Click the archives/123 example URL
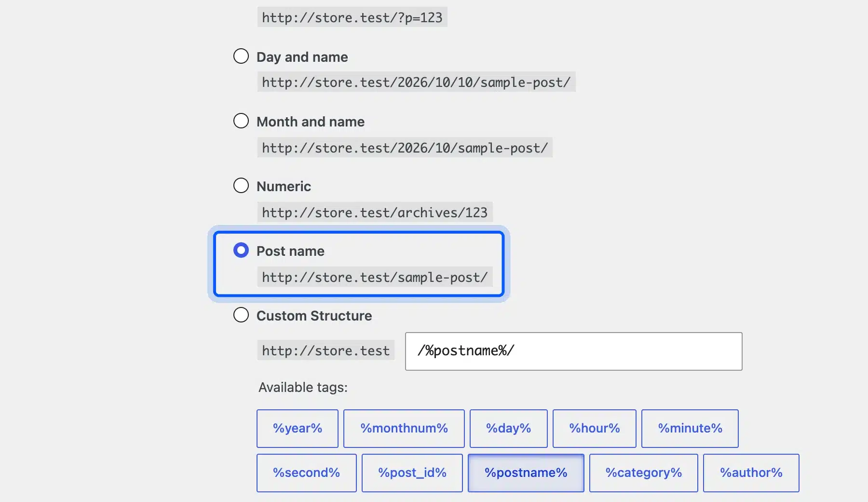The width and height of the screenshot is (868, 502). pos(375,212)
